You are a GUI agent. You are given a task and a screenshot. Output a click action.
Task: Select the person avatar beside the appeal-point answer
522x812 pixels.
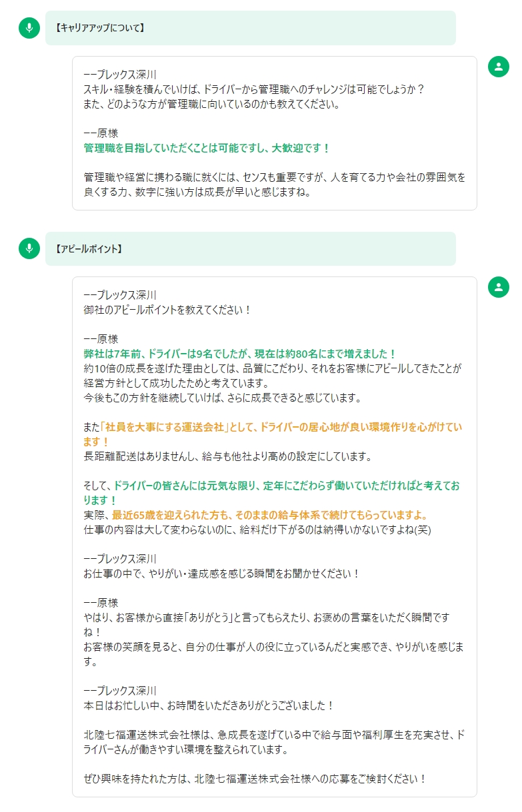[499, 287]
